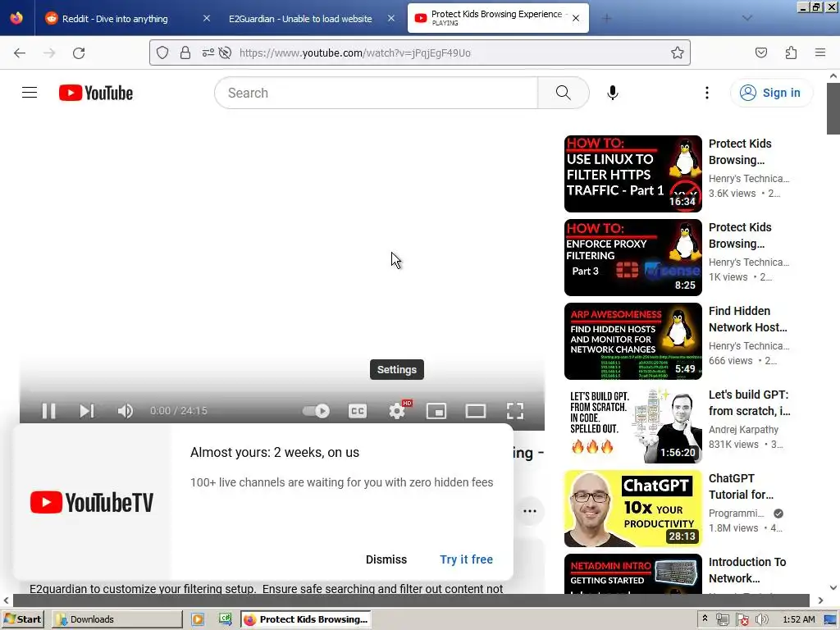Close the E2Guardian tab
Screen dimensions: 840x630
[x=391, y=18]
